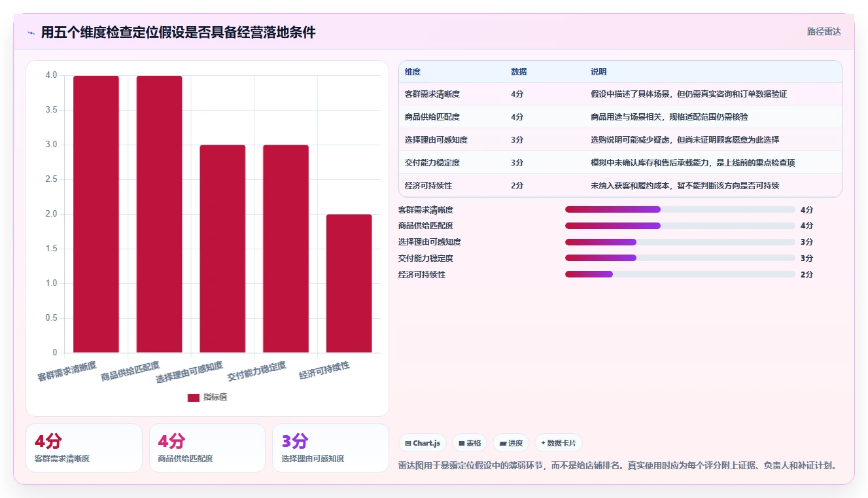Click the 交付能力稳定度 bar in the chart
The height and width of the screenshot is (498, 868).
pyautogui.click(x=286, y=249)
